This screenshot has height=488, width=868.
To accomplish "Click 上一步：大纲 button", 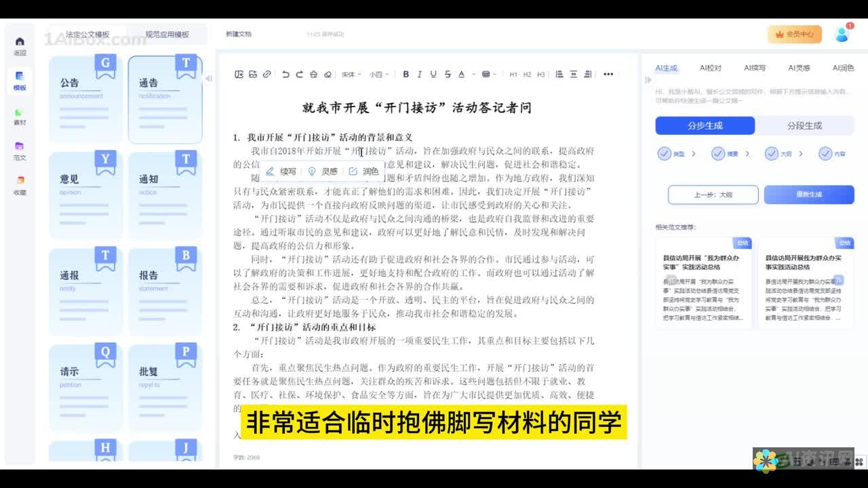I will pyautogui.click(x=713, y=195).
